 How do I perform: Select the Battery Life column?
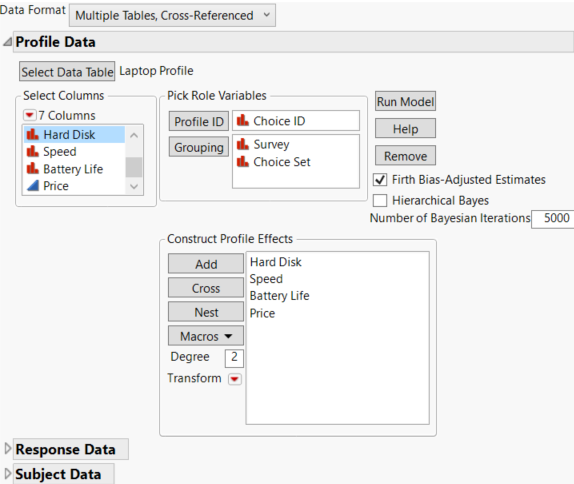tap(74, 169)
